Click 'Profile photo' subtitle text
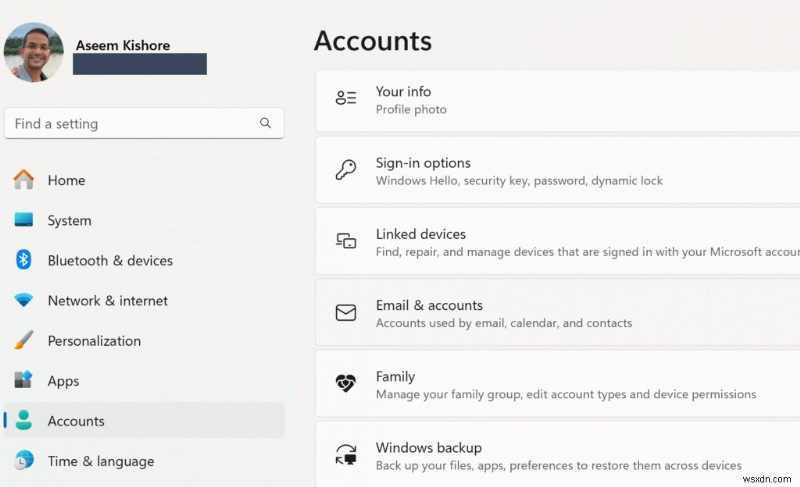This screenshot has width=800, height=487. [411, 109]
